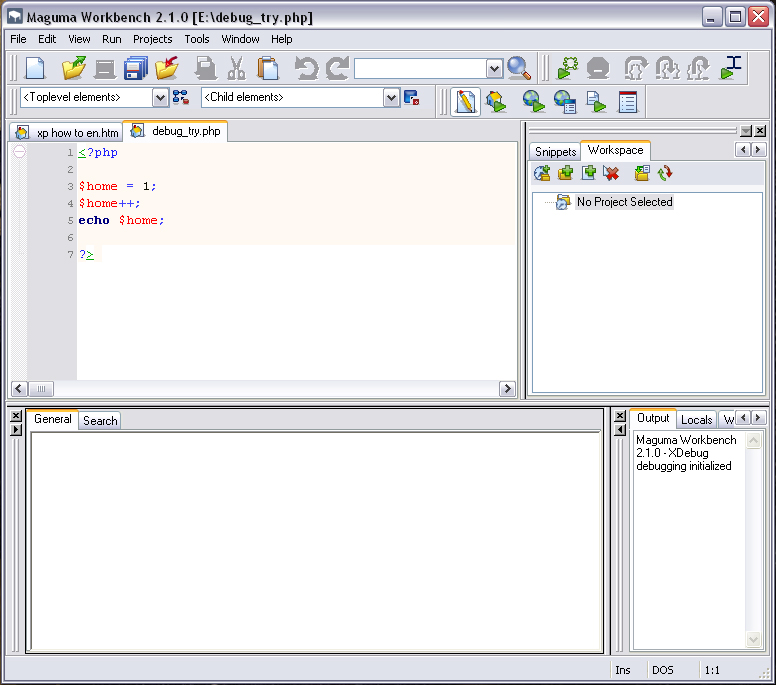Open the side panel dropdown menu arrow
This screenshot has height=685, width=776.
746,131
